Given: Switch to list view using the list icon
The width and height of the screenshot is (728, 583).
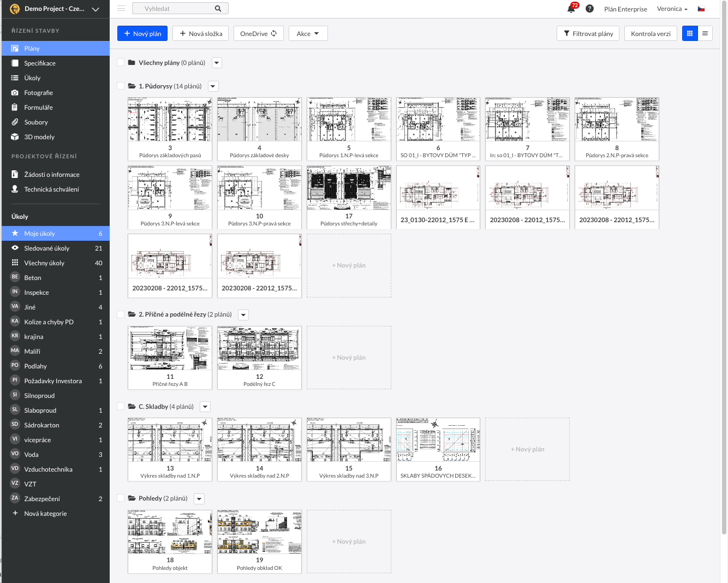Looking at the screenshot, I should point(705,33).
